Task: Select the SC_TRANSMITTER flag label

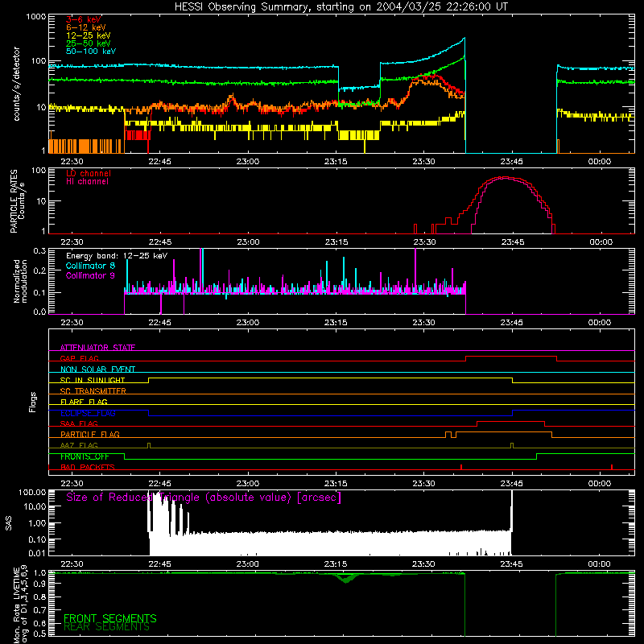Action: pyautogui.click(x=93, y=391)
